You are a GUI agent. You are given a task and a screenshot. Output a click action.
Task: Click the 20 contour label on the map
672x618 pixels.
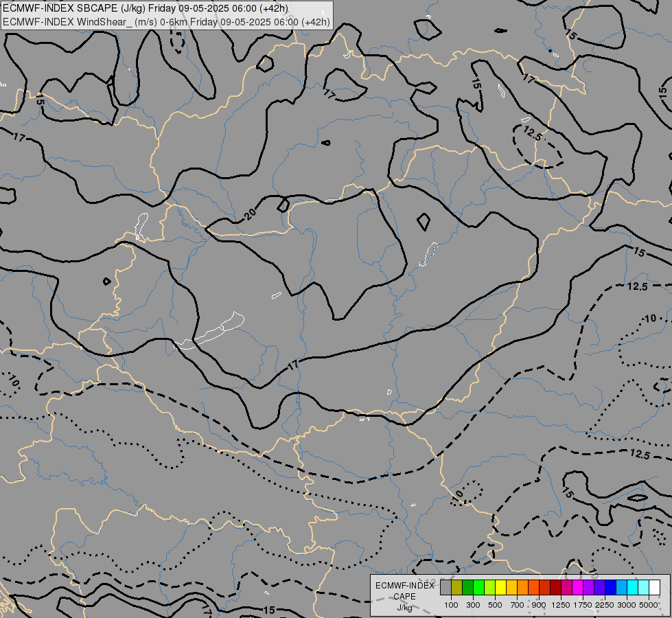pyautogui.click(x=251, y=213)
